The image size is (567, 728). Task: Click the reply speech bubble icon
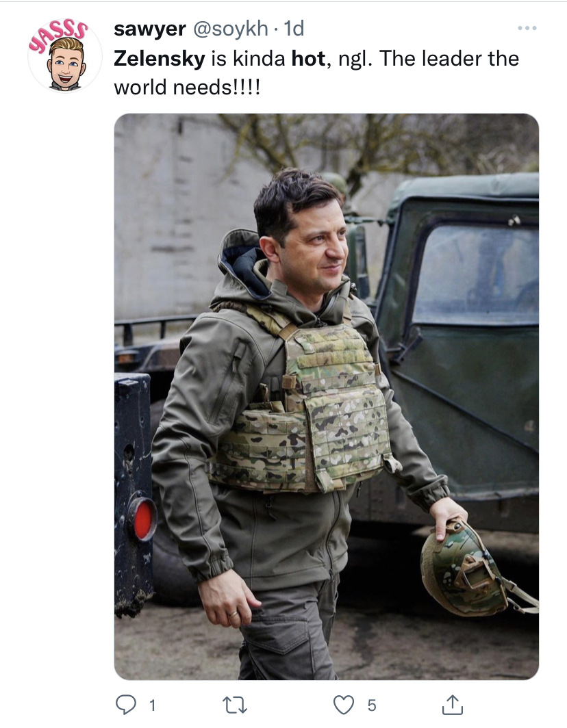click(125, 704)
